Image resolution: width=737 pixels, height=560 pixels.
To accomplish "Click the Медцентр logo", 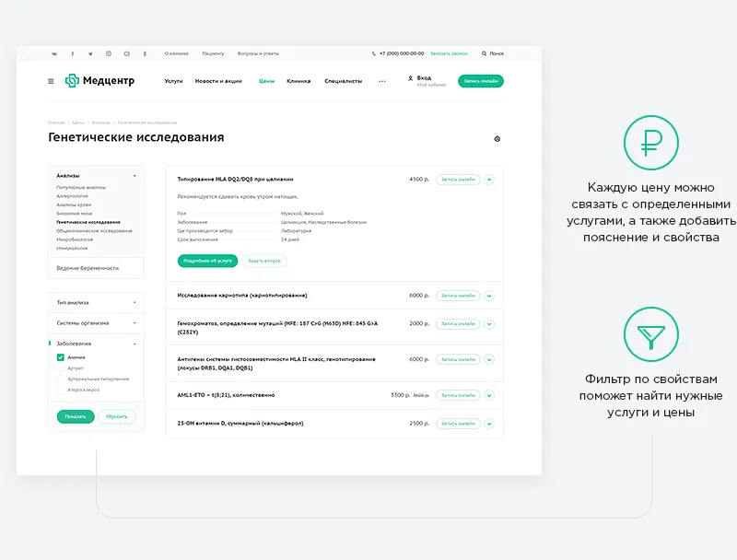I will [99, 81].
